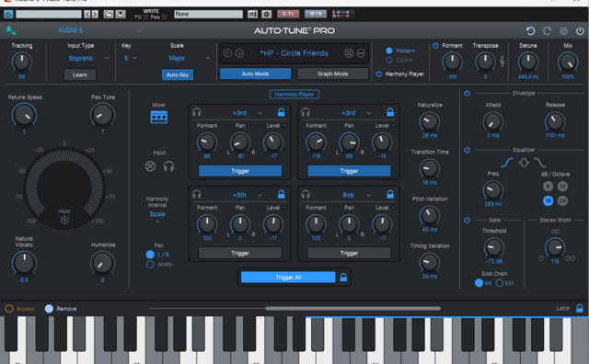
Task: Click the Undo arrow icon in header
Action: [x=530, y=30]
